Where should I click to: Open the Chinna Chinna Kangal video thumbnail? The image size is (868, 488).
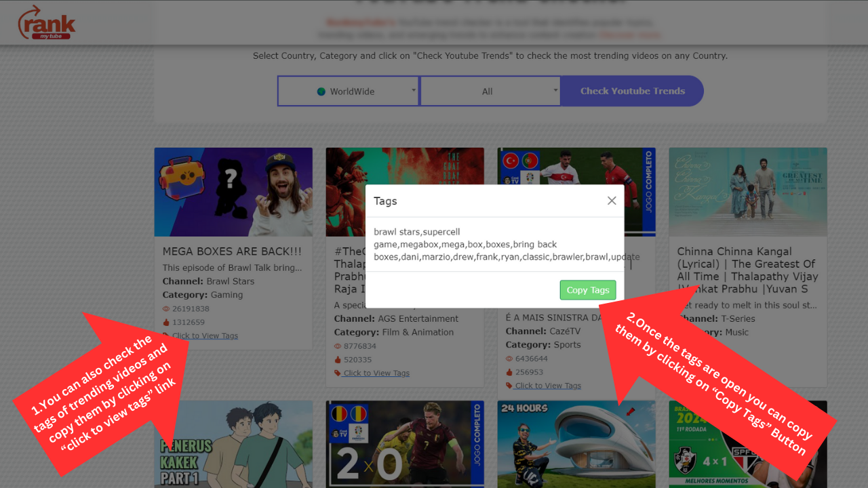click(x=748, y=192)
